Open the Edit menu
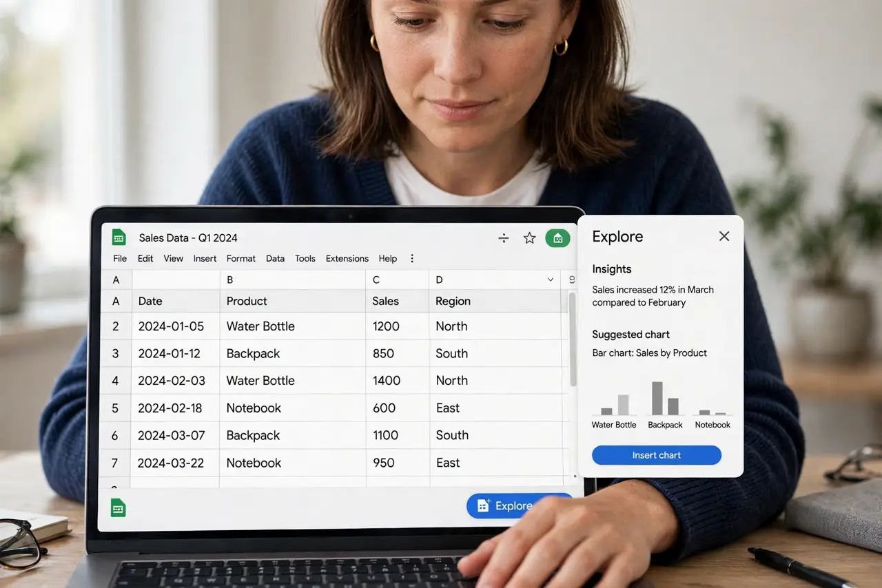The width and height of the screenshot is (882, 588). 145,259
